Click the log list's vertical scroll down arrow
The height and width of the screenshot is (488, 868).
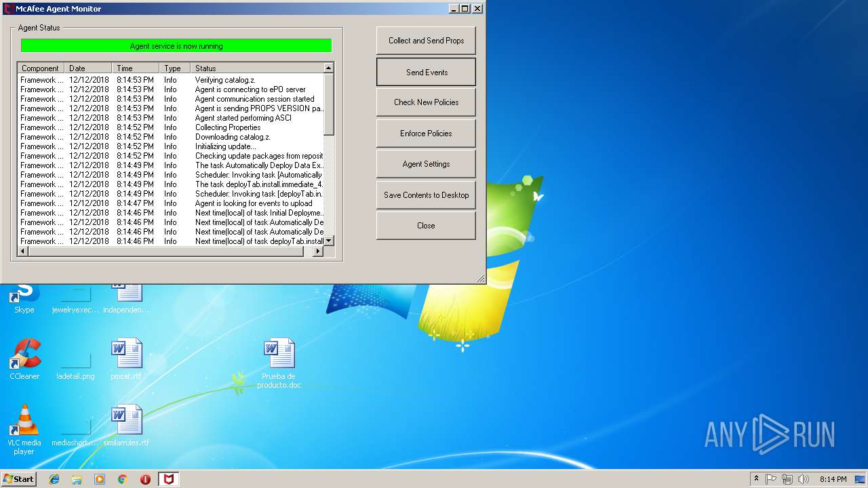329,241
